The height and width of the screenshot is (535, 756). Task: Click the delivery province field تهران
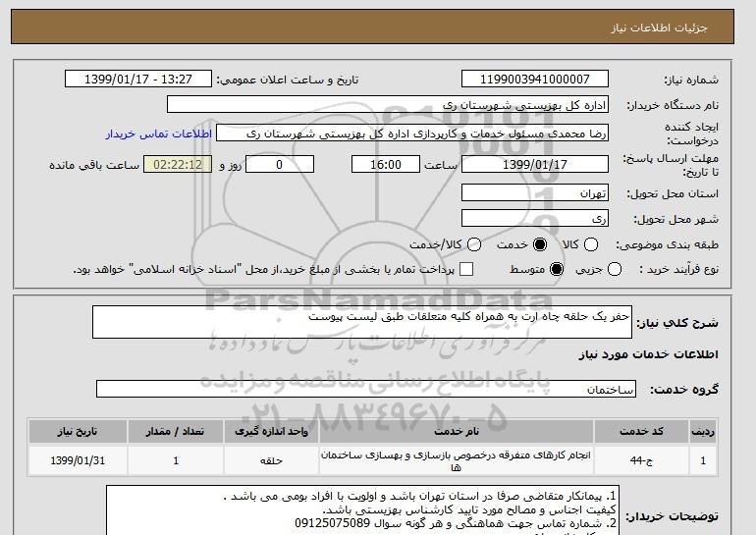pyautogui.click(x=535, y=192)
